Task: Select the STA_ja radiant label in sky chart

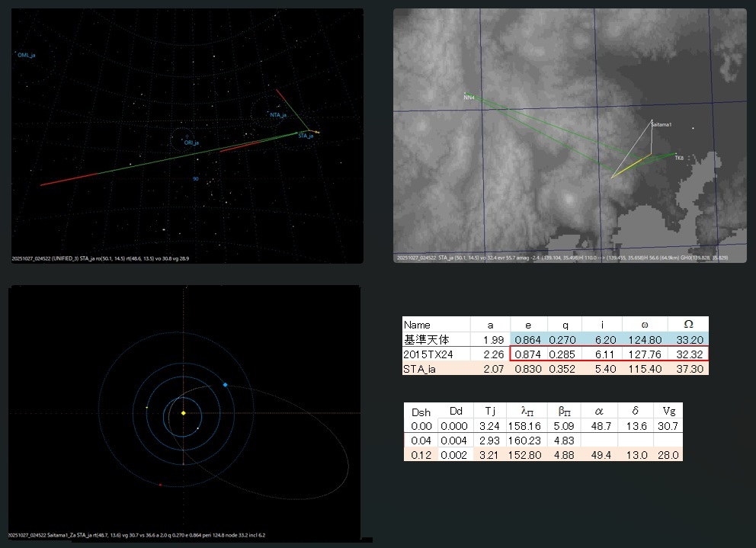Action: [306, 136]
